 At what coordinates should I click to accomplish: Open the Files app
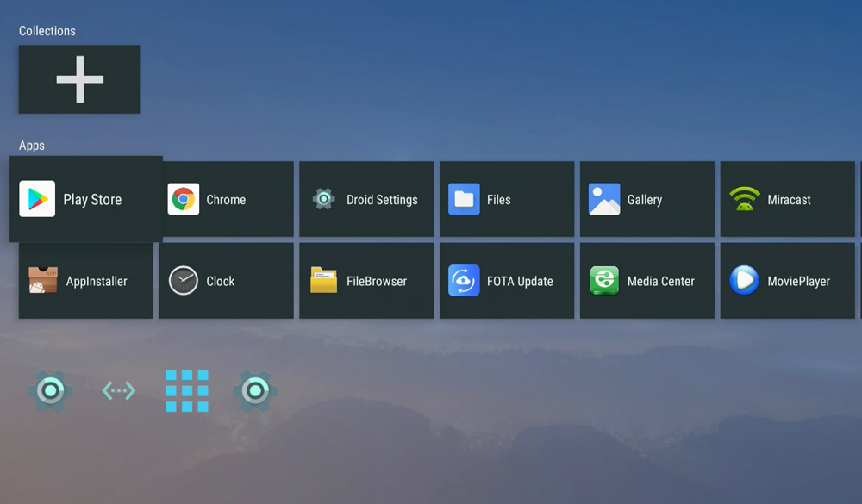tap(507, 199)
